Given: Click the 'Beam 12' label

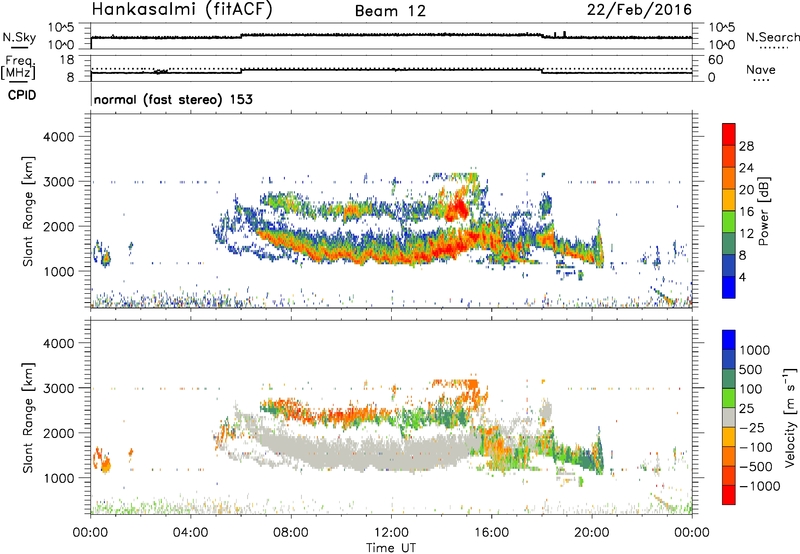Looking at the screenshot, I should click(390, 11).
